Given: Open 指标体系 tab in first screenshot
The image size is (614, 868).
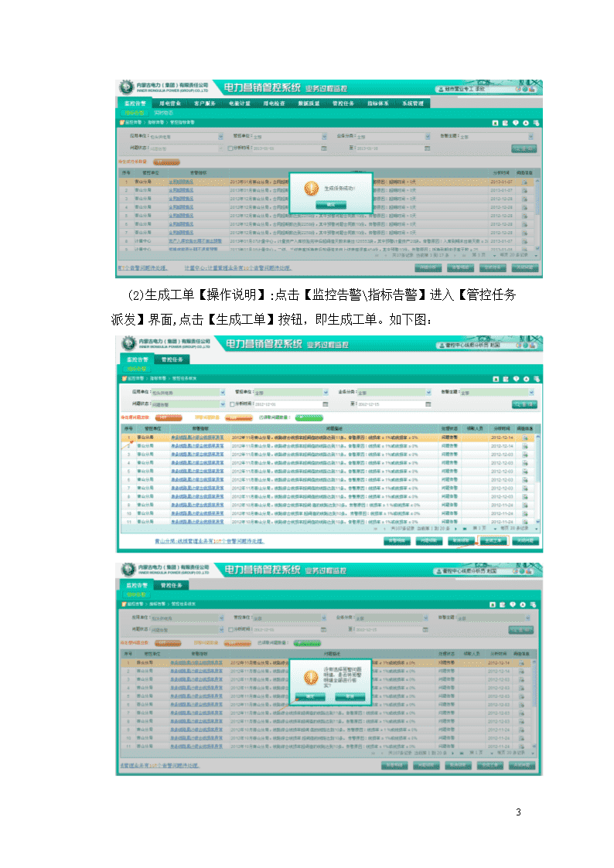Looking at the screenshot, I should (x=378, y=104).
